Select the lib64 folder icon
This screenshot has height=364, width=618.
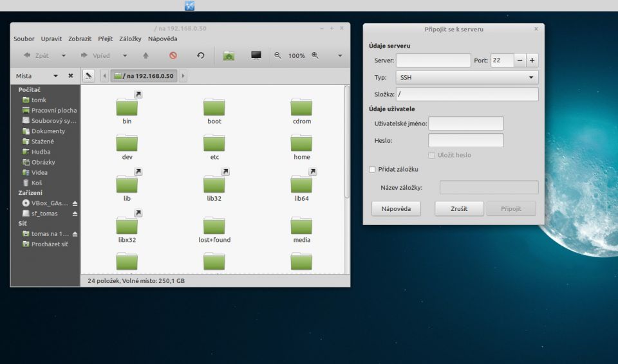tap(301, 183)
